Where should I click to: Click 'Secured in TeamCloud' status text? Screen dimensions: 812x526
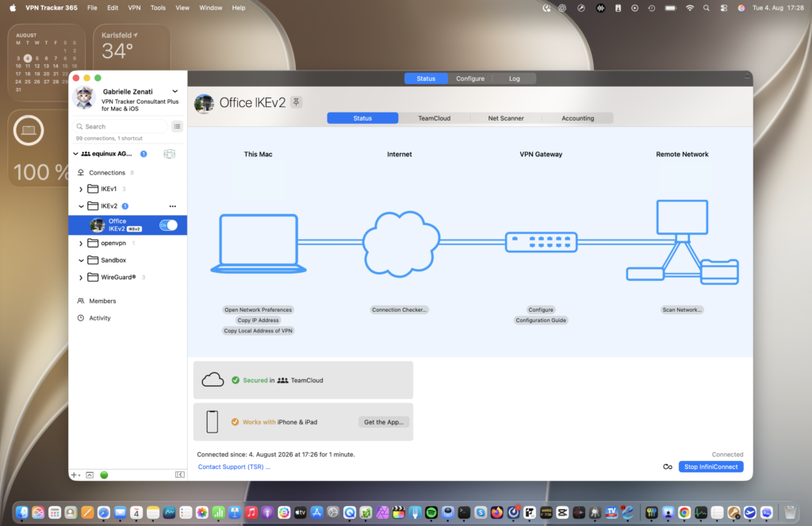point(283,380)
